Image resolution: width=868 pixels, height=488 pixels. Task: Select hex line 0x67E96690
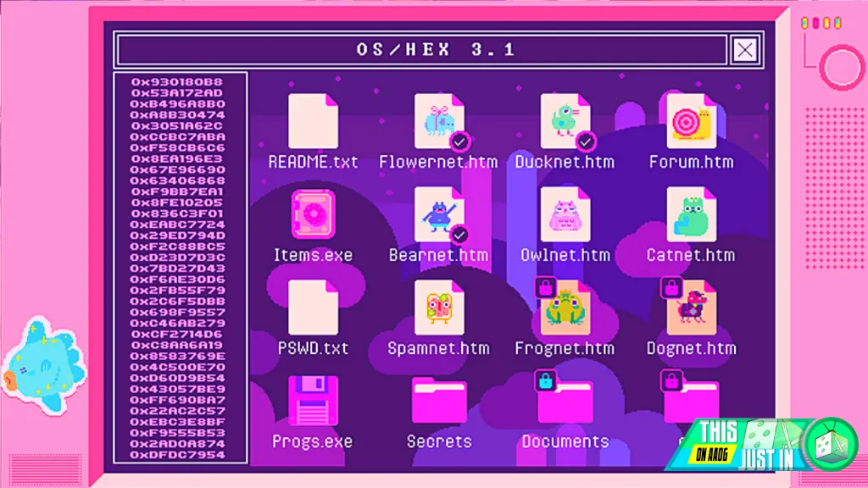[x=177, y=169]
